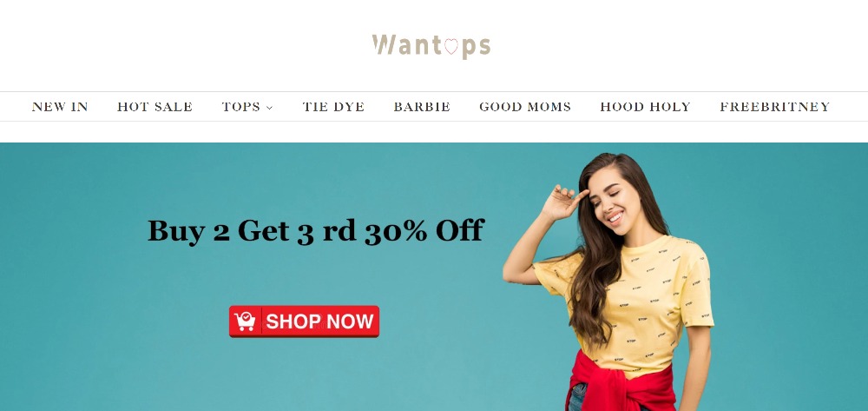Image resolution: width=868 pixels, height=411 pixels.
Task: Click the red sweater tied at waist
Action: click(621, 382)
